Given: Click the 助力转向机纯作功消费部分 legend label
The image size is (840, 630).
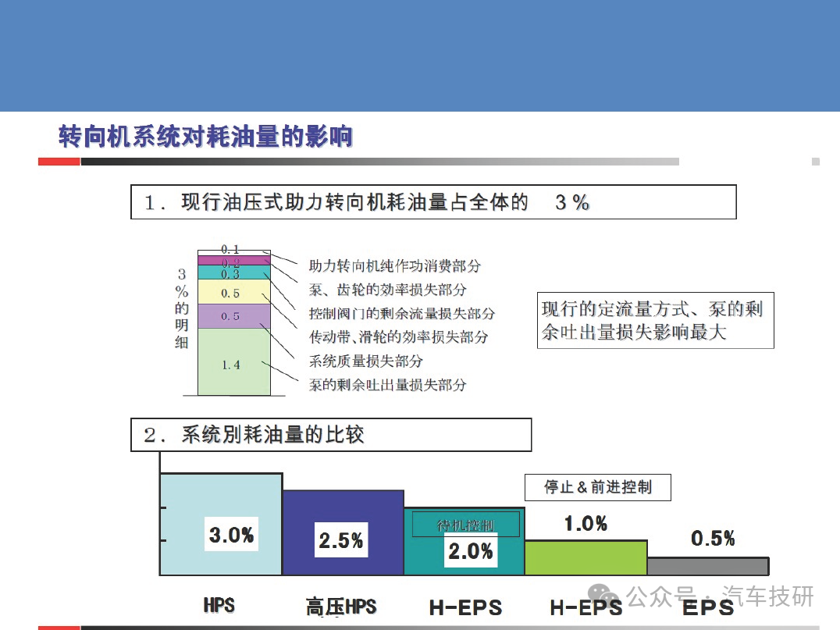Looking at the screenshot, I should (394, 266).
